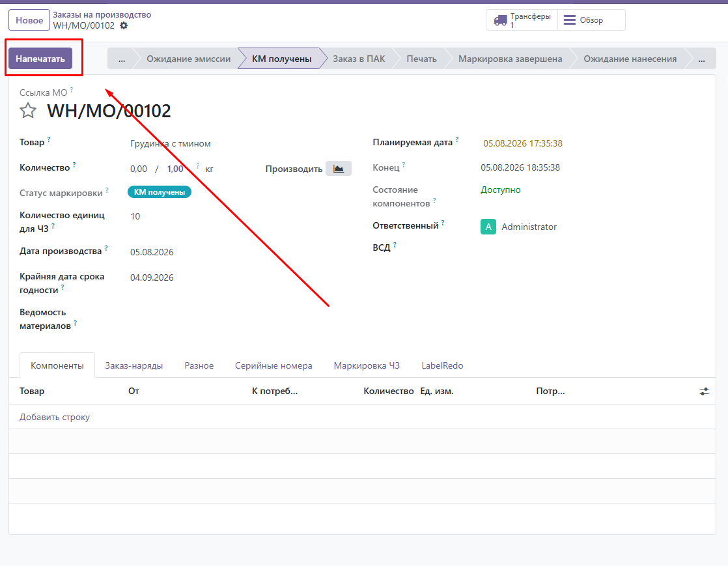Open the gear menu next to WH/MO/00102
This screenshot has height=566, width=728.
tap(124, 25)
